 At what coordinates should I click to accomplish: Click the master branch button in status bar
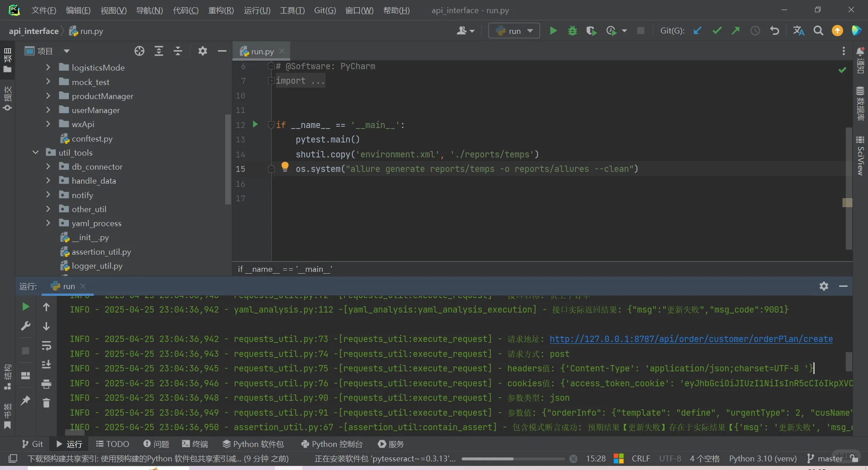tap(825, 459)
